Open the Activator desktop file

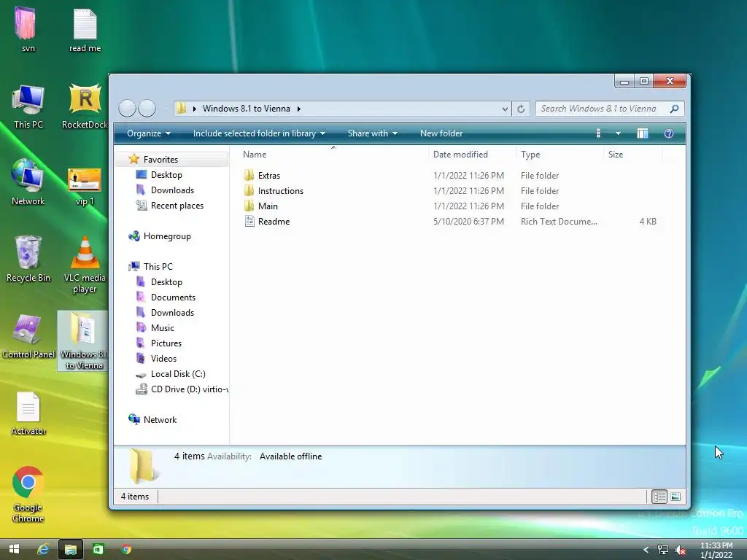point(28,413)
